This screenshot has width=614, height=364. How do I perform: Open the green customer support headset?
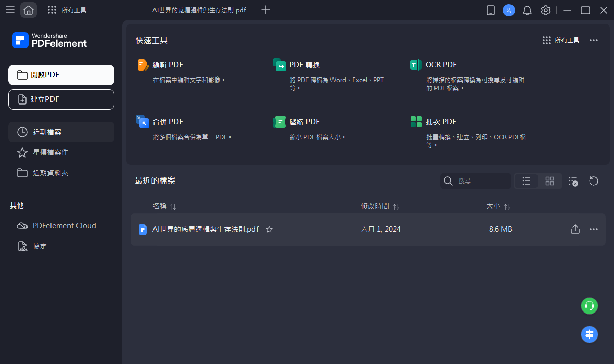click(x=590, y=306)
